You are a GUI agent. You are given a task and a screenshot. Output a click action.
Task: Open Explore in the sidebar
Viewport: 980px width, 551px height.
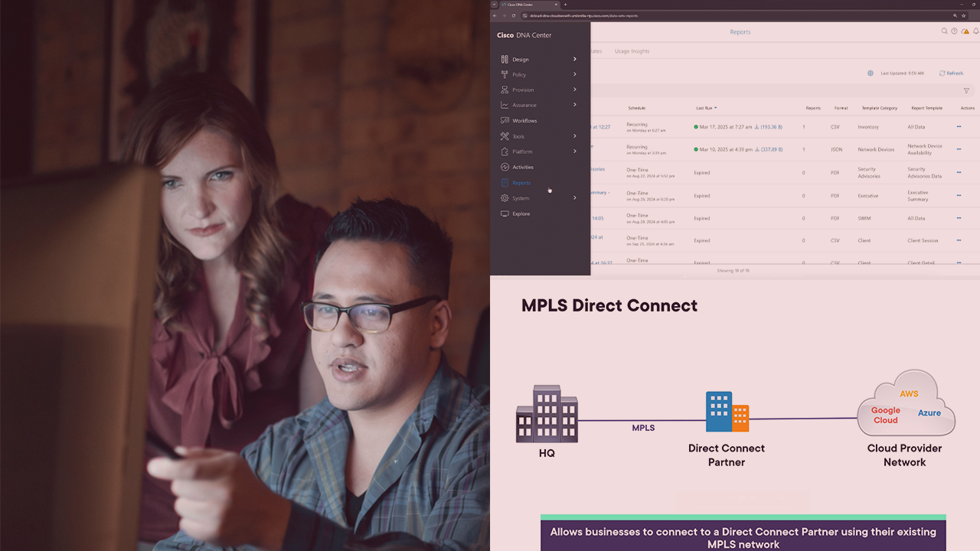(x=521, y=214)
